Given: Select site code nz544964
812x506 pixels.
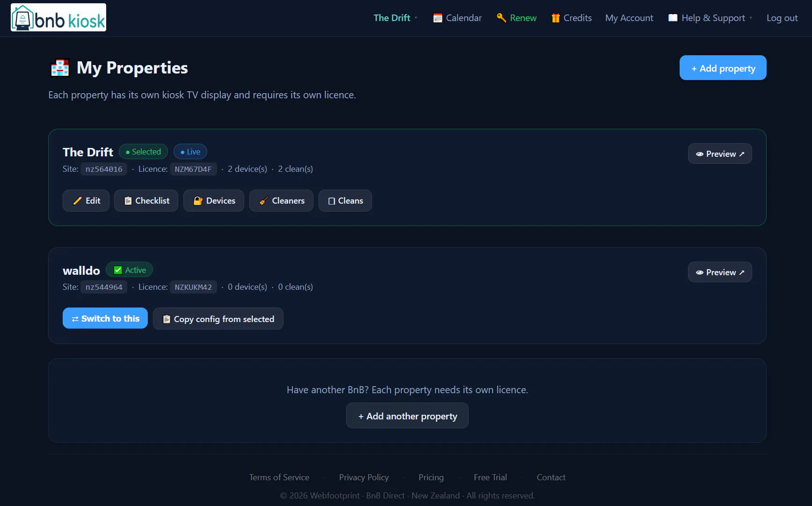Looking at the screenshot, I should (104, 287).
